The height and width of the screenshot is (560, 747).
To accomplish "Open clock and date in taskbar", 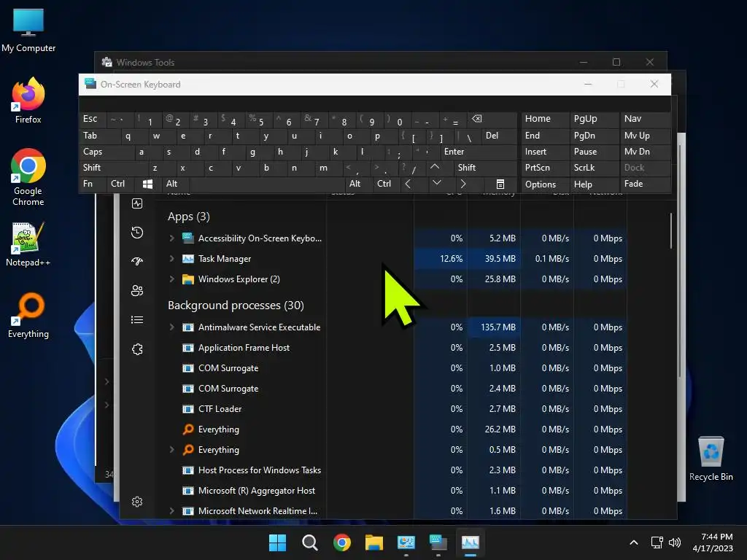I will tap(713, 542).
